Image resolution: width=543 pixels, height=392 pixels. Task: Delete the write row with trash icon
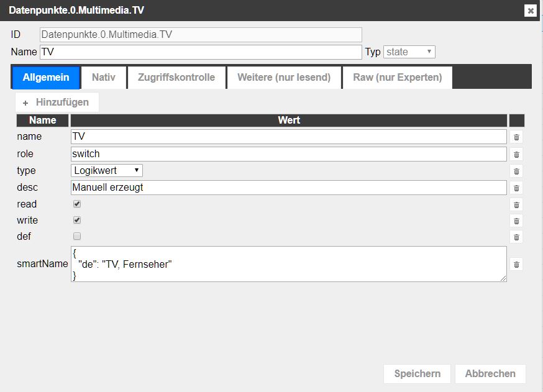516,221
